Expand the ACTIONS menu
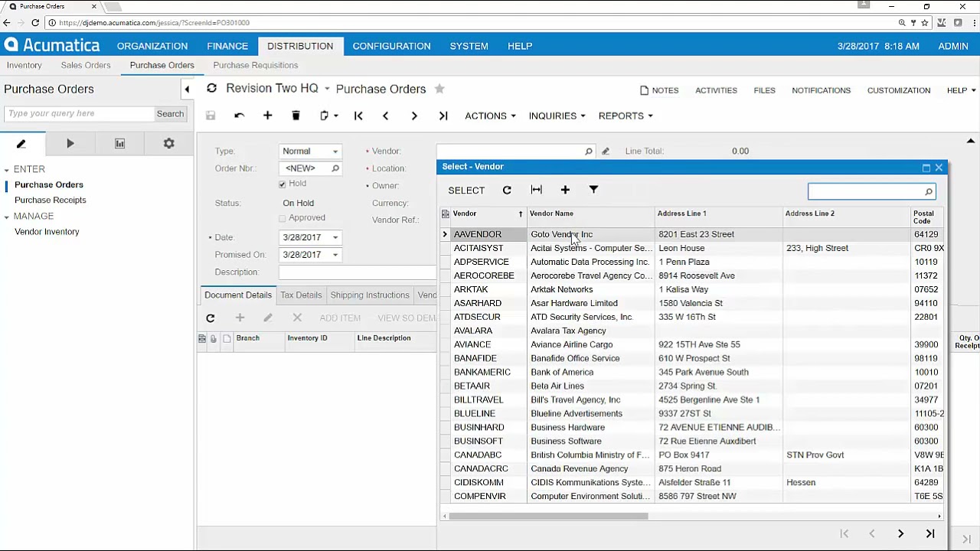The height and width of the screenshot is (551, 980). coord(490,116)
